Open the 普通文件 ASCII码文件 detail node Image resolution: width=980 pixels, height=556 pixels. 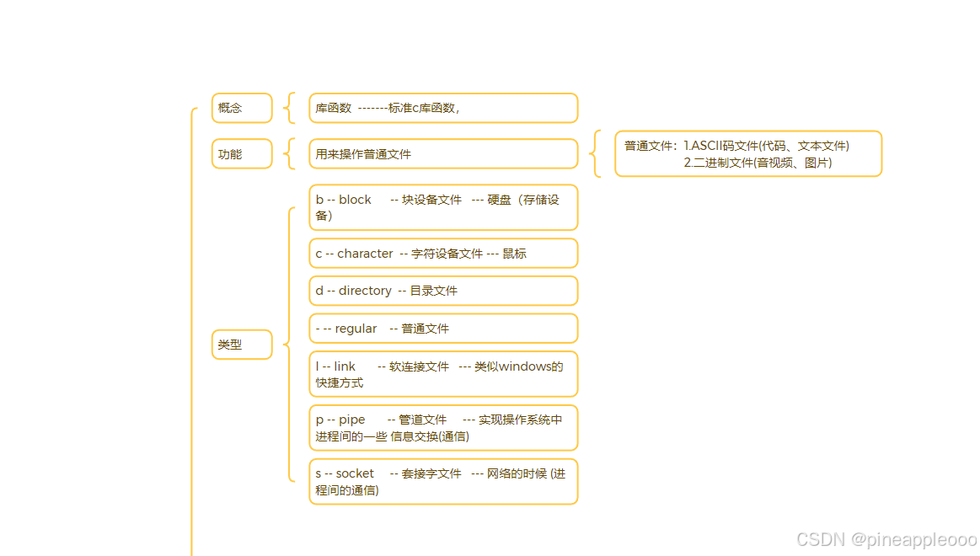(747, 153)
